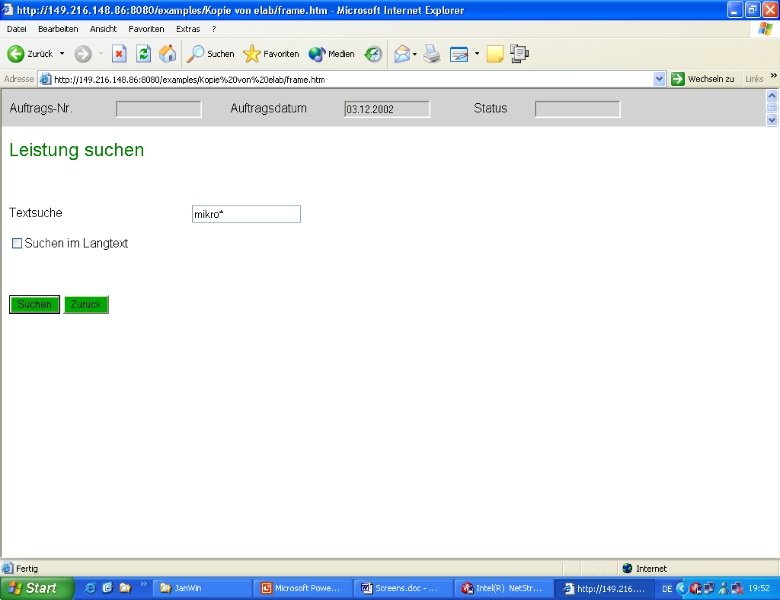Open the Extras menu

[188, 29]
